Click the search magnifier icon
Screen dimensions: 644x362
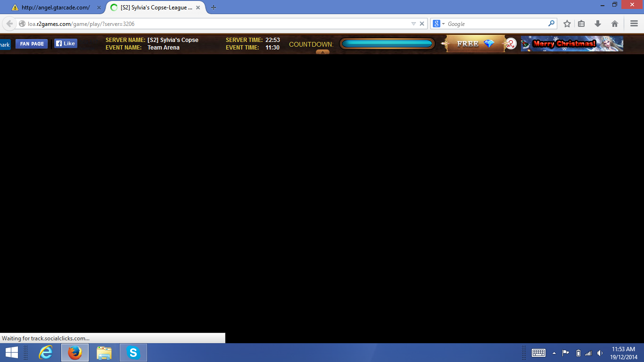click(x=551, y=24)
